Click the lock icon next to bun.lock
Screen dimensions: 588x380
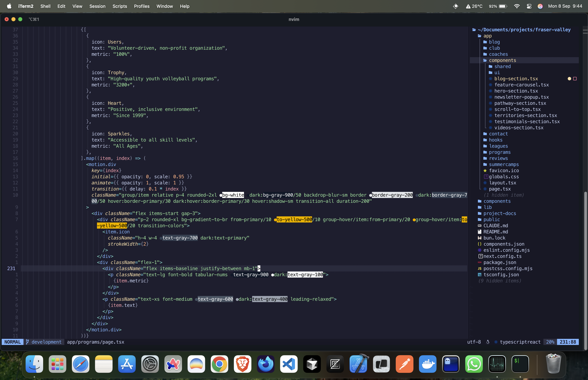[x=480, y=238]
